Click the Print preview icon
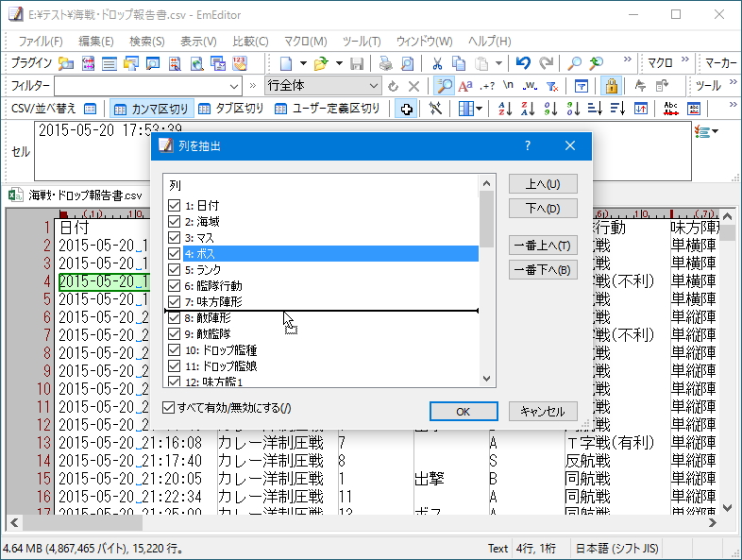 pos(407,63)
